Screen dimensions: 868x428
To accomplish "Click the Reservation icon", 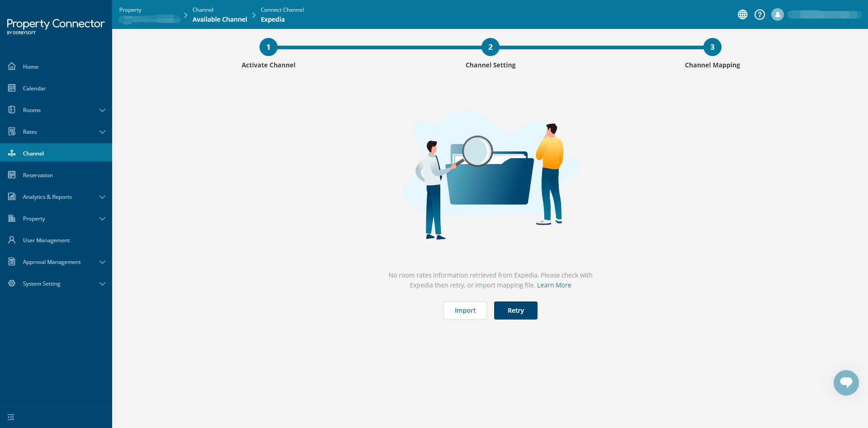I will [x=12, y=175].
